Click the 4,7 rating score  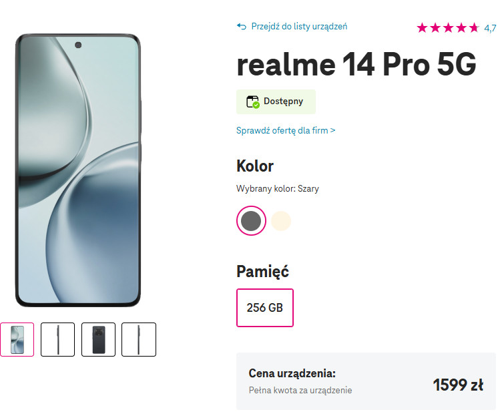click(x=490, y=28)
